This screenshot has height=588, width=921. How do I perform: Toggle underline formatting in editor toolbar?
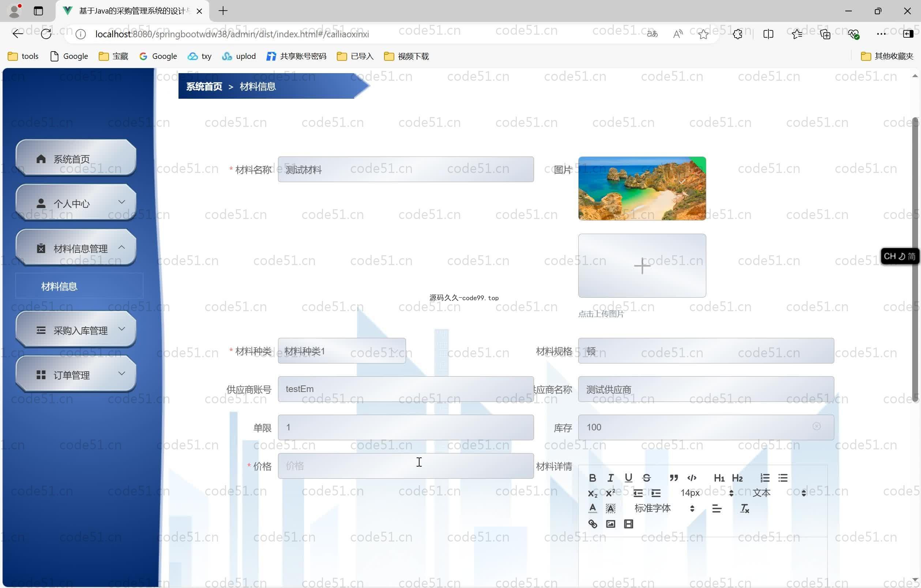click(628, 478)
